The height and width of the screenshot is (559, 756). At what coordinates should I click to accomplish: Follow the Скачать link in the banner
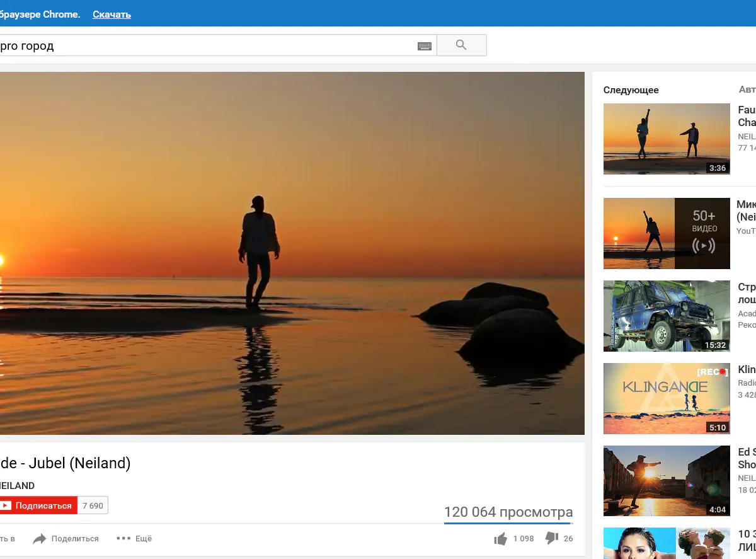pyautogui.click(x=112, y=14)
